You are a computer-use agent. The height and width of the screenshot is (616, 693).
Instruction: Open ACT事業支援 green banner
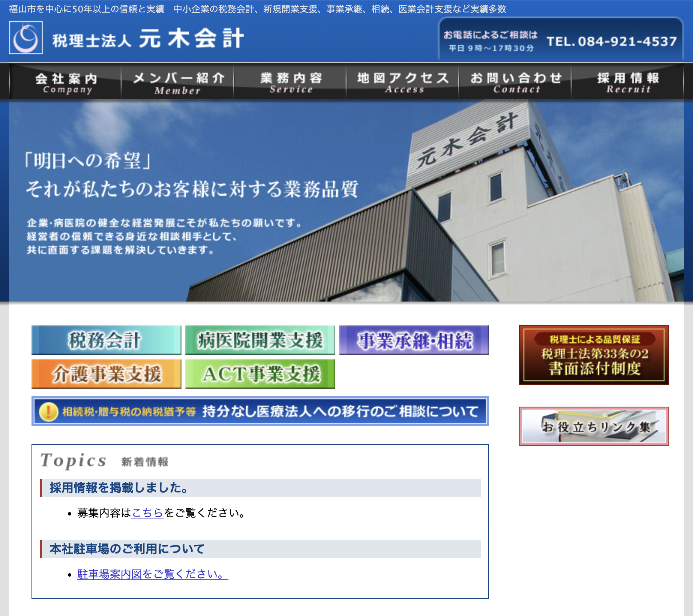260,374
